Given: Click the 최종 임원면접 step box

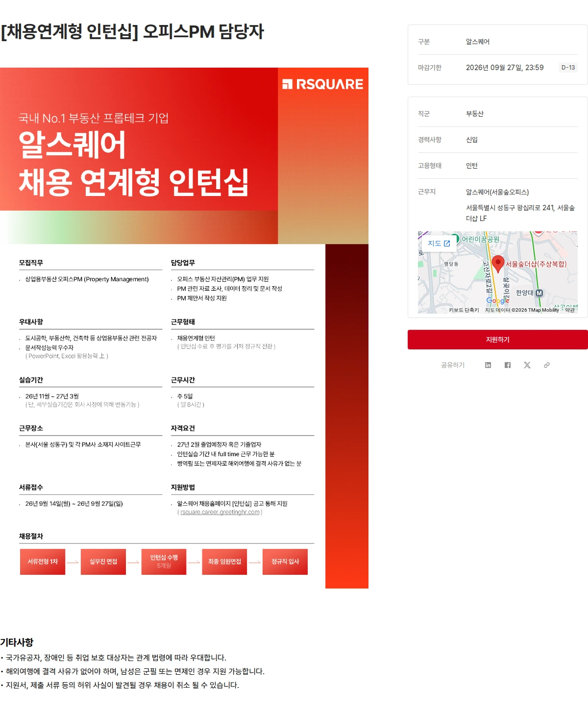Looking at the screenshot, I should [x=224, y=562].
